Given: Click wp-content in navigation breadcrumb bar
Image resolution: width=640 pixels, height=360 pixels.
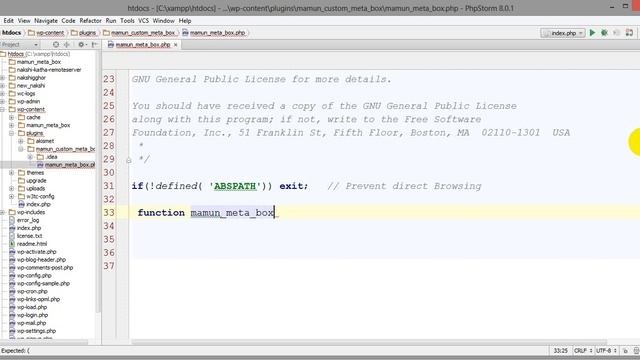Looking at the screenshot, I should (x=46, y=33).
